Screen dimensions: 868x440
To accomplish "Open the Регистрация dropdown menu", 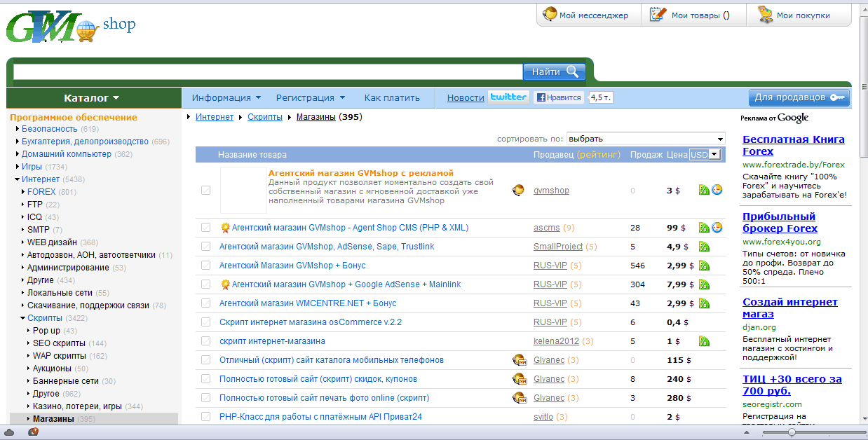I will pos(311,98).
